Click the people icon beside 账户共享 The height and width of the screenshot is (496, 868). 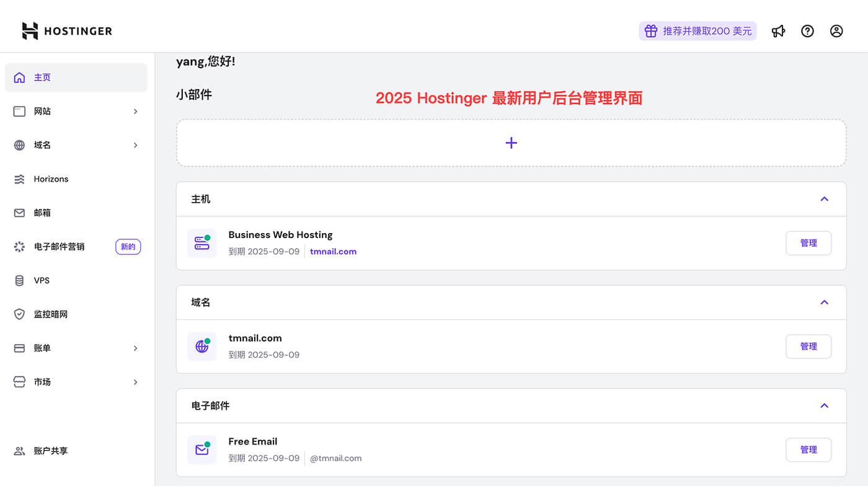(20, 451)
